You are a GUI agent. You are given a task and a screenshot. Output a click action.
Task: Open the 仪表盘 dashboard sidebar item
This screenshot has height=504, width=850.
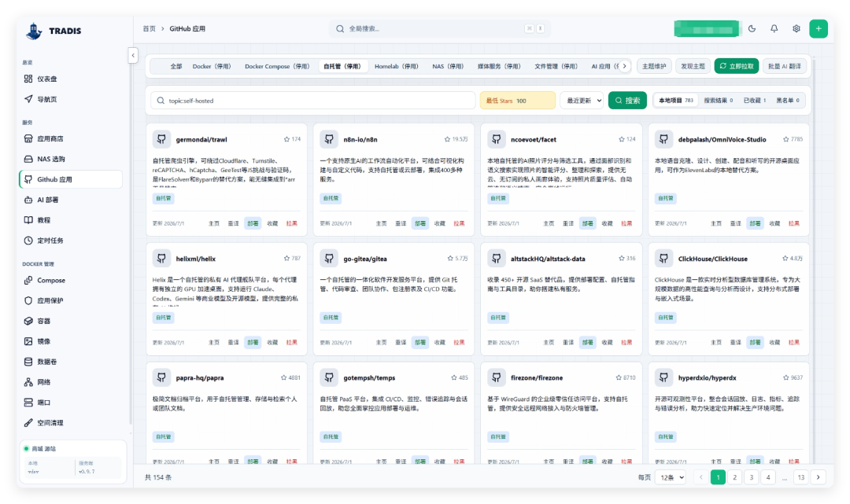(71, 79)
